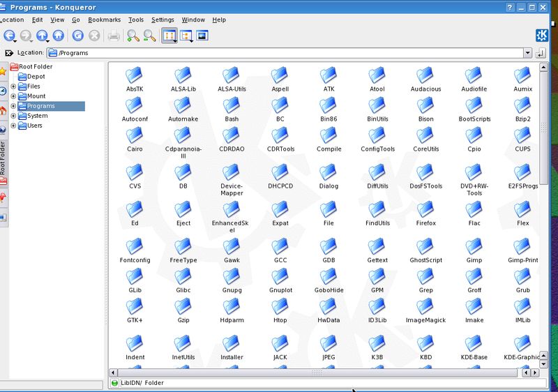Expand the System tree node
The height and width of the screenshot is (392, 558).
pos(13,116)
